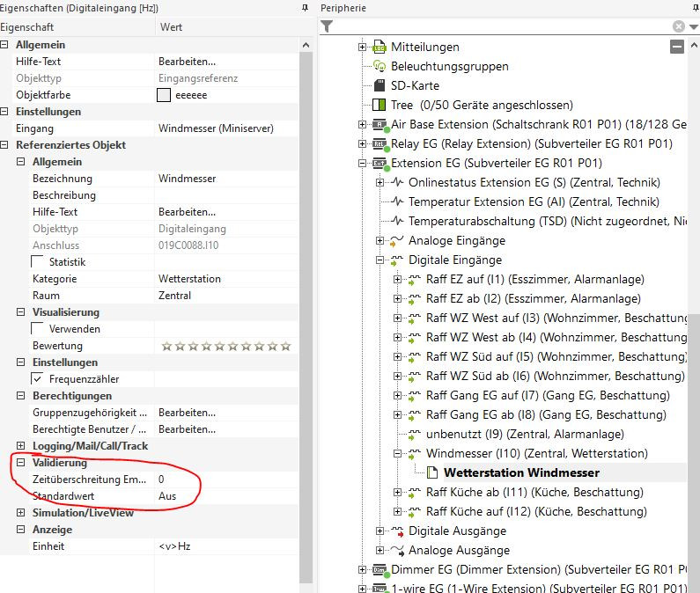
Task: Click the Objektfarbe color swatch
Action: (x=164, y=95)
